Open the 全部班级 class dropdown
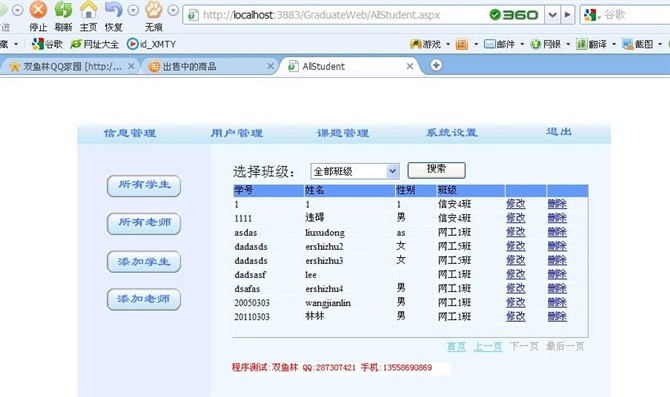670x397 pixels. click(355, 171)
